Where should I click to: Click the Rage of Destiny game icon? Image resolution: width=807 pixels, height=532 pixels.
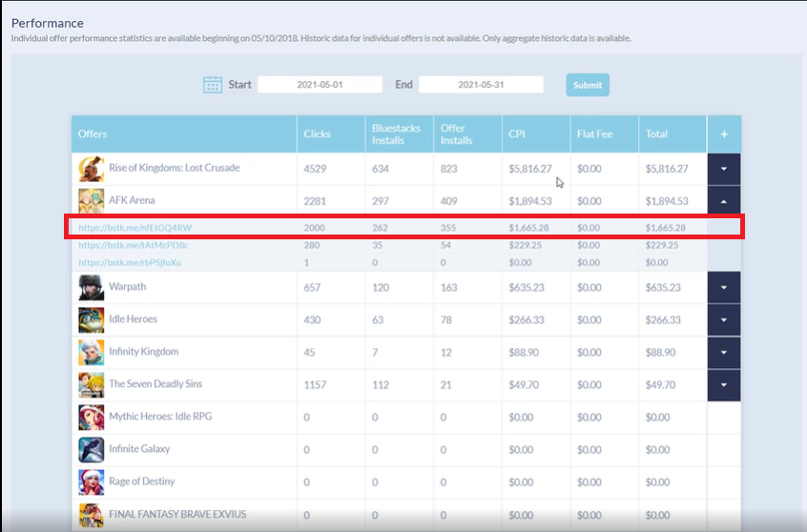click(x=91, y=481)
